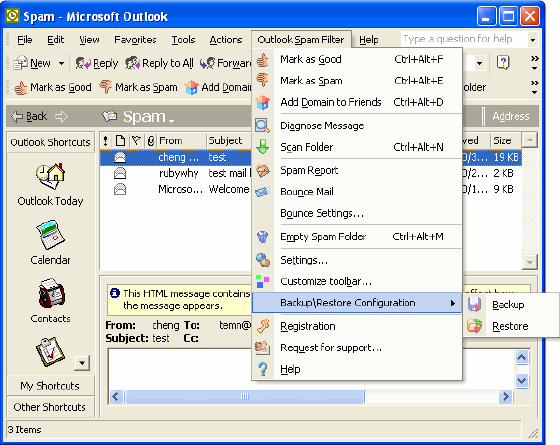This screenshot has height=445, width=560.
Task: Sort by the Attachment paperclip column icon
Action: [x=151, y=141]
